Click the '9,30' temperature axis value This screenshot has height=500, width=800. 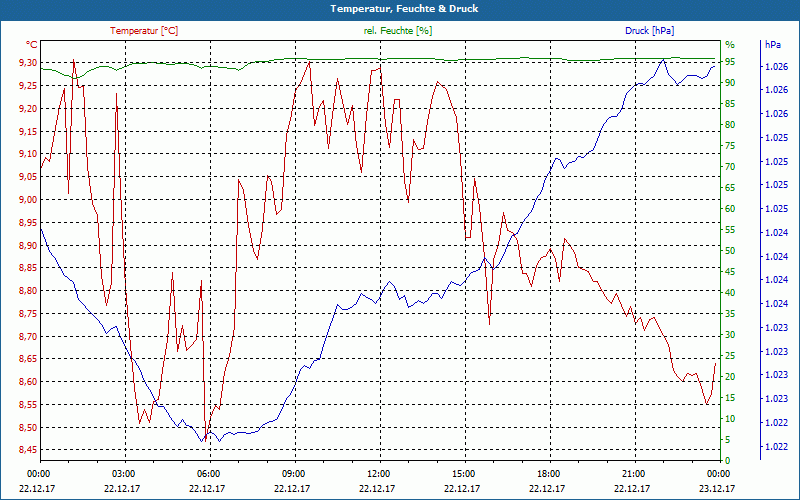click(x=28, y=63)
